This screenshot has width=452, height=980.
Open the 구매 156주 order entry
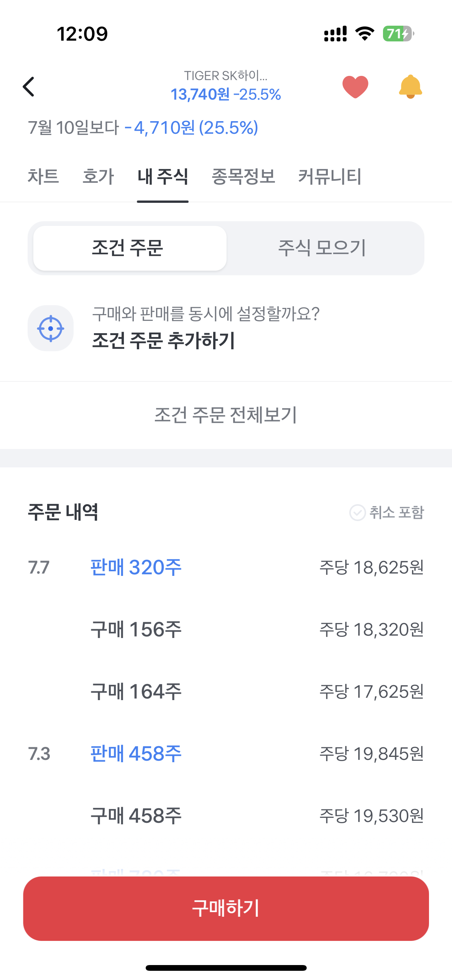point(226,630)
